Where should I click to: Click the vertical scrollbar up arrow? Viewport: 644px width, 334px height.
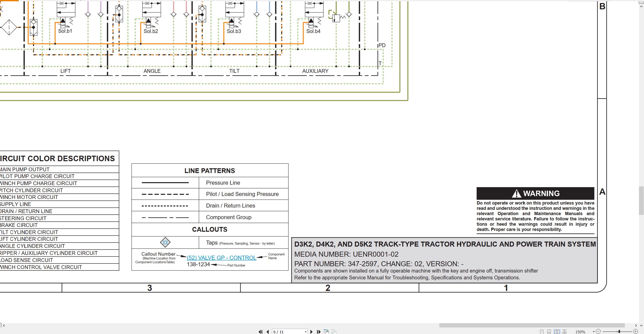pyautogui.click(x=641, y=7)
